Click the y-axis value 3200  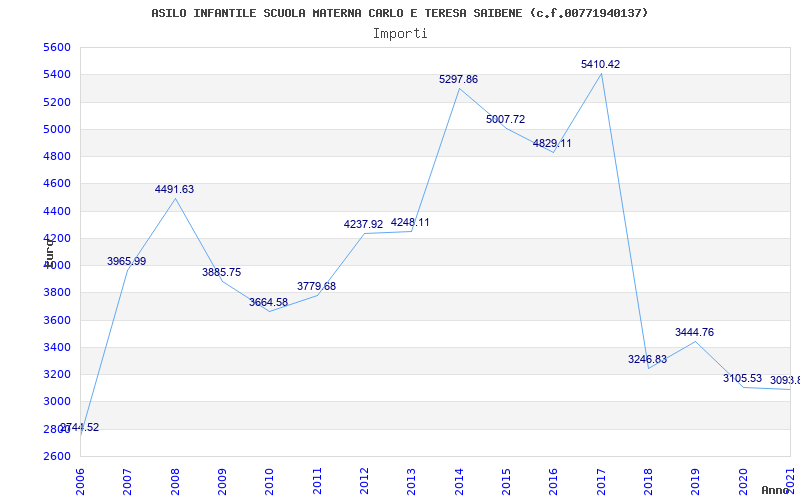(x=57, y=374)
